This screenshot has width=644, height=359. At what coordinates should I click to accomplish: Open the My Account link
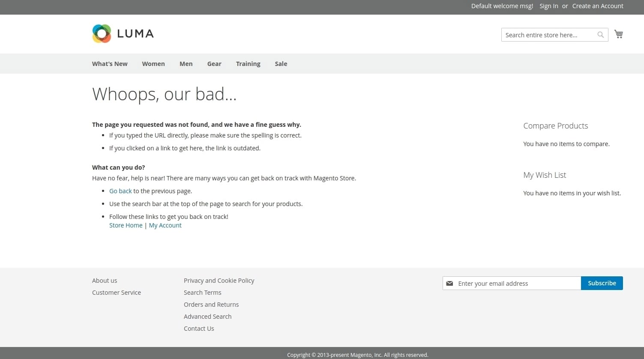click(165, 225)
